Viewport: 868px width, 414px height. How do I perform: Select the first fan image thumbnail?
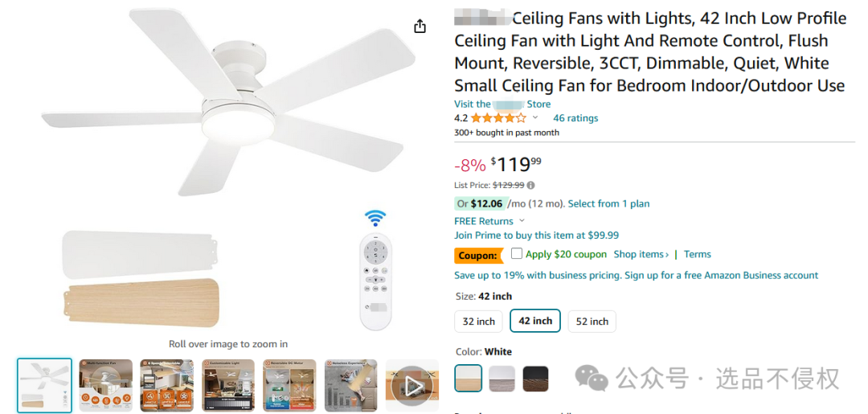click(x=45, y=385)
